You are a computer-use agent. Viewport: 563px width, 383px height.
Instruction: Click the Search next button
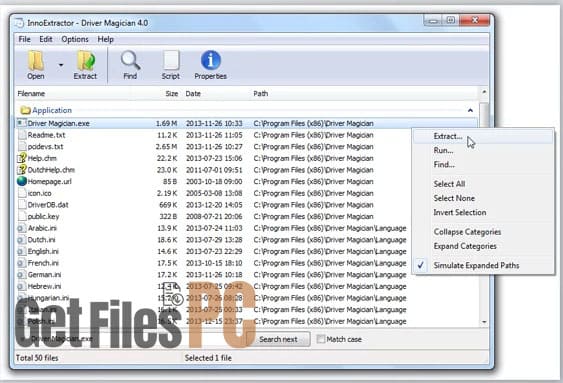[x=278, y=339]
